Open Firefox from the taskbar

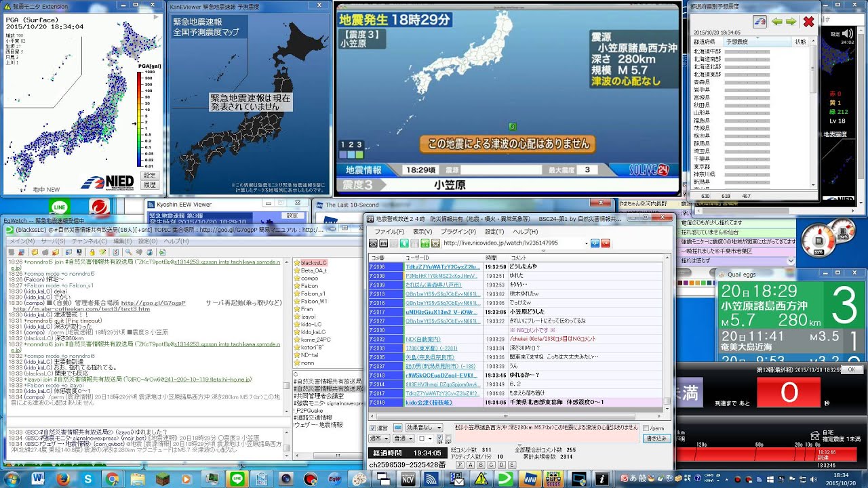click(62, 479)
